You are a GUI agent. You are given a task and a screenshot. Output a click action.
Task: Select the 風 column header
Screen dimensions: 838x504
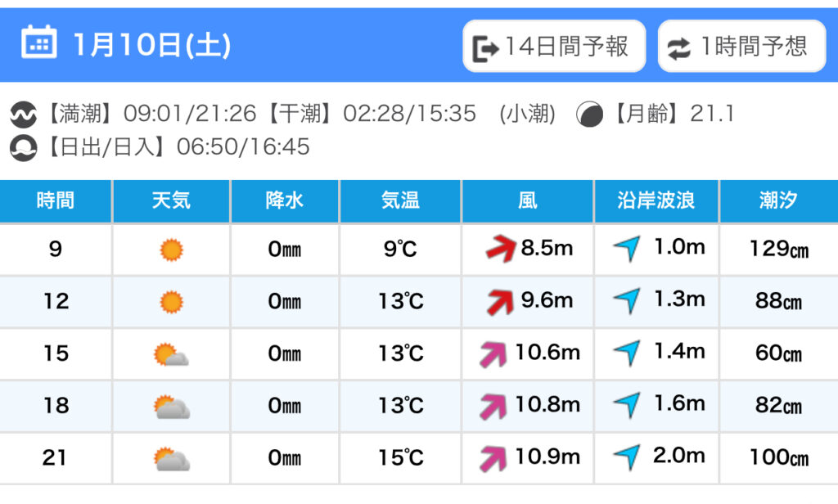click(528, 200)
